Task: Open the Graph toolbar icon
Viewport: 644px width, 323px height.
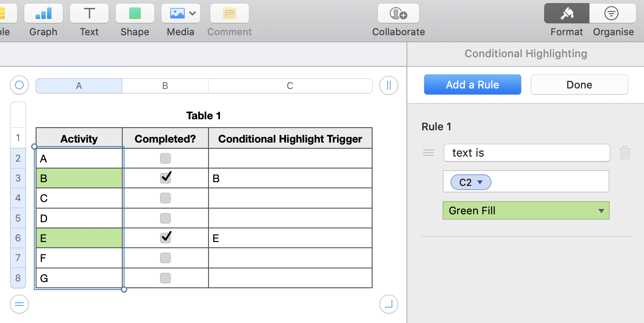Action: 43,14
